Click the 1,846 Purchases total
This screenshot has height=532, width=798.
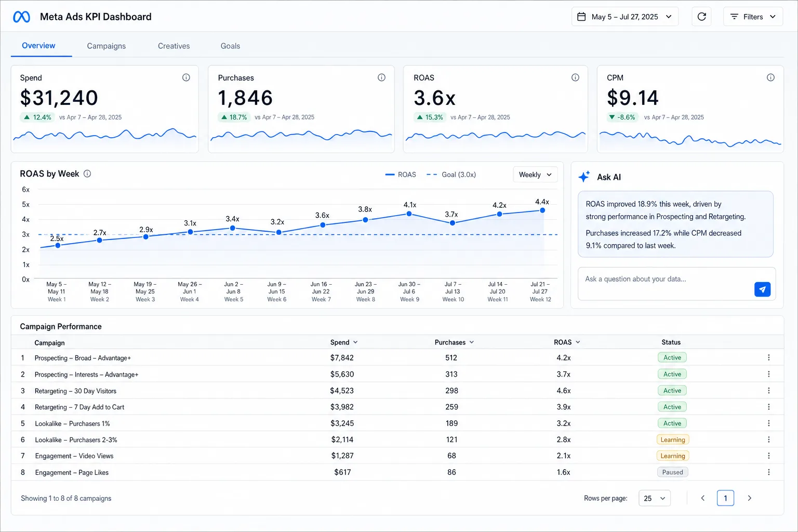click(x=245, y=98)
